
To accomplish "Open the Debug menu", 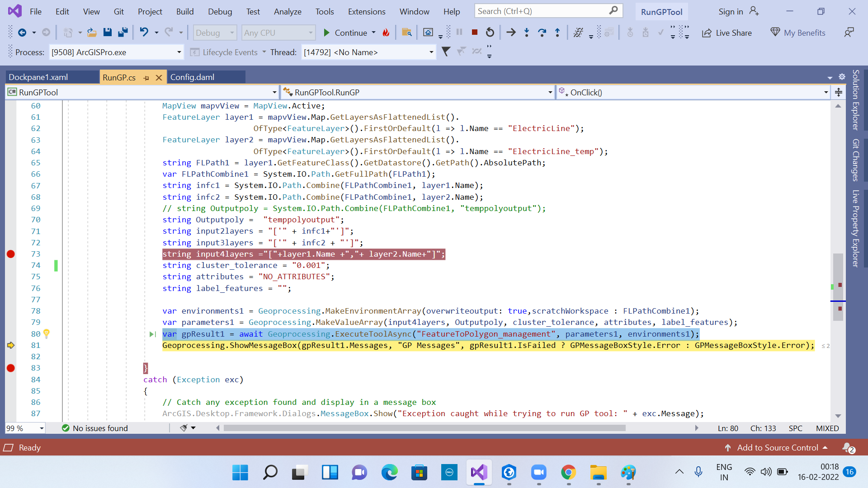I will 220,11.
